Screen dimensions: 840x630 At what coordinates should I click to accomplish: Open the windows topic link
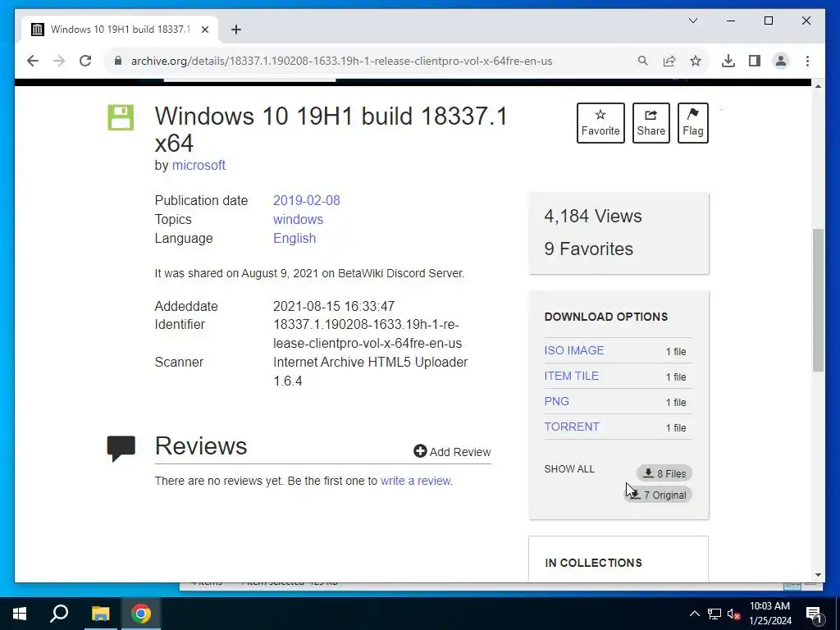(298, 219)
